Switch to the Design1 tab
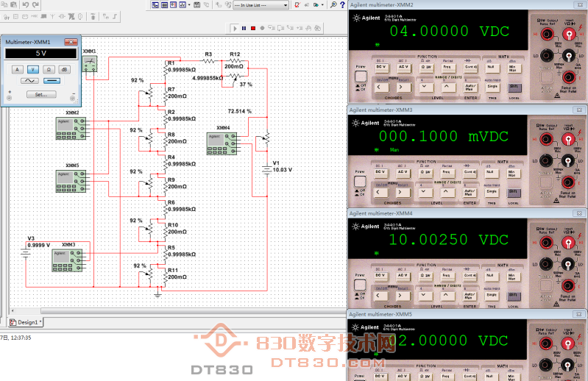The height and width of the screenshot is (381, 588). click(26, 322)
